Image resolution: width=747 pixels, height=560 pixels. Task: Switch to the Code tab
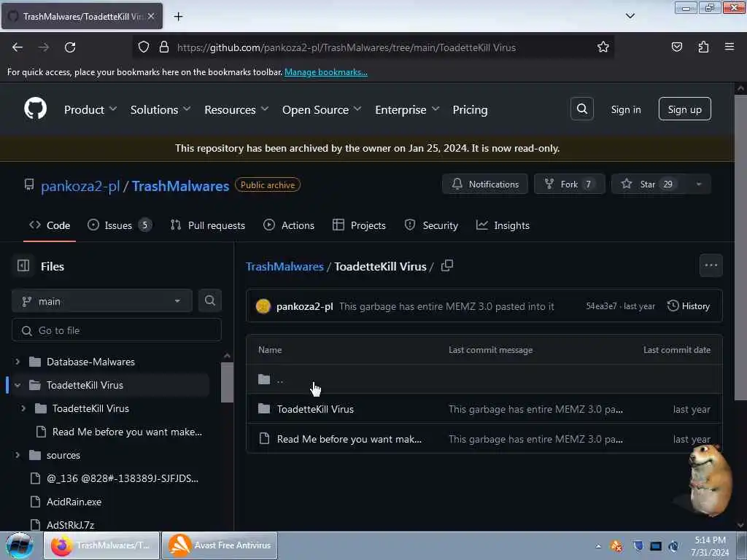click(50, 225)
